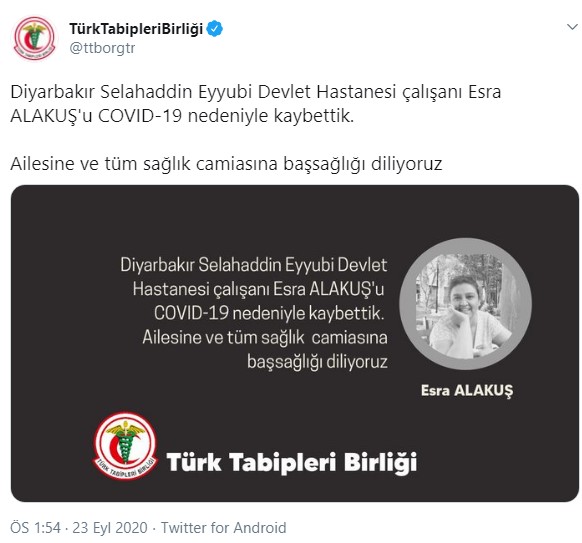Image resolution: width=582 pixels, height=543 pixels.
Task: Click tweet line Ailesine ve tüm sağlık camiasına
Action: click(x=226, y=164)
